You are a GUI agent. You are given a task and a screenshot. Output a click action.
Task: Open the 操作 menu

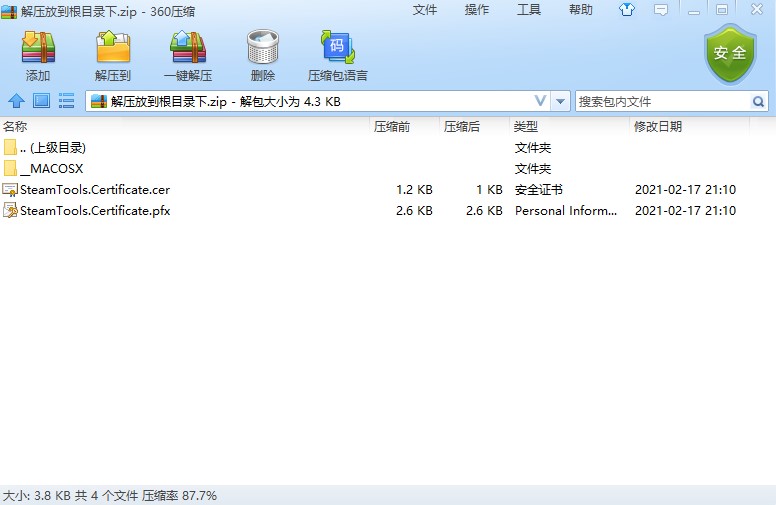coord(477,10)
